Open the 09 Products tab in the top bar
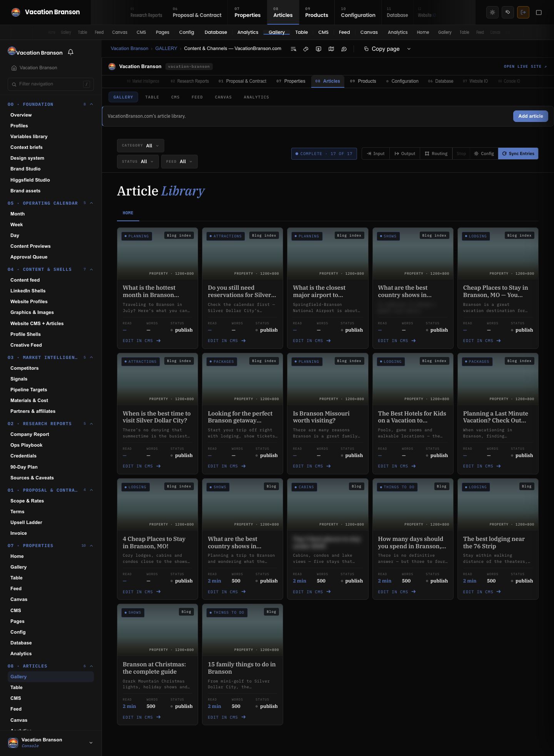The width and height of the screenshot is (554, 756). (x=317, y=12)
